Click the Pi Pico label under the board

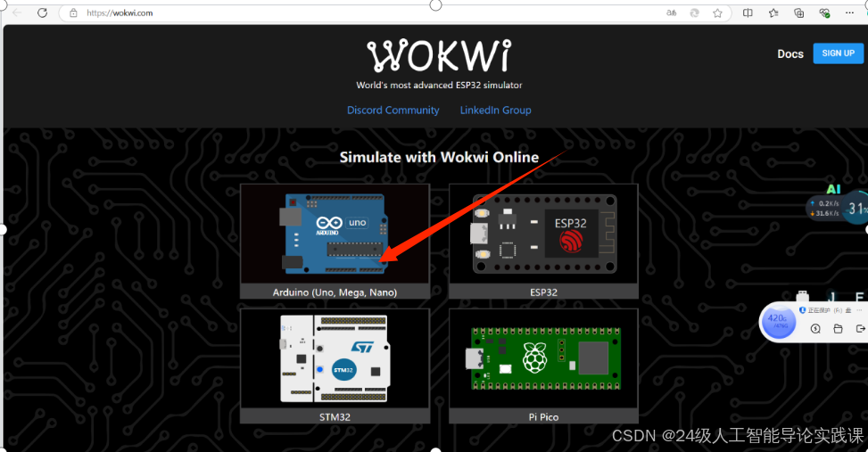click(543, 417)
